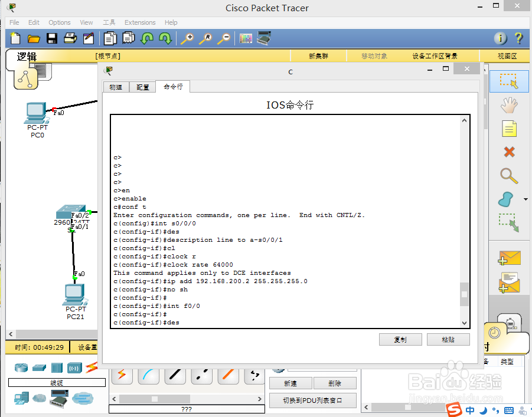Click 设备工作区背景 in workspace bar
The height and width of the screenshot is (417, 532).
click(435, 56)
